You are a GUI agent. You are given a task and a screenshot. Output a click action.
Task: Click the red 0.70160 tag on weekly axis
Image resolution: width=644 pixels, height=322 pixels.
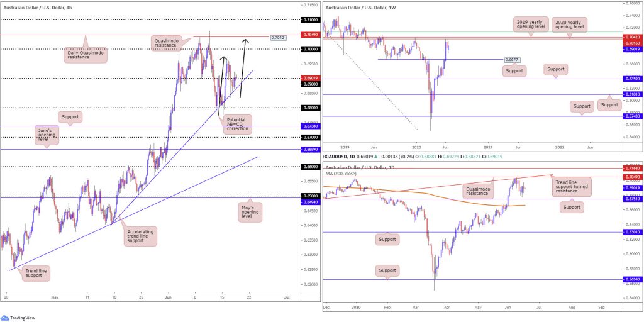click(x=633, y=42)
